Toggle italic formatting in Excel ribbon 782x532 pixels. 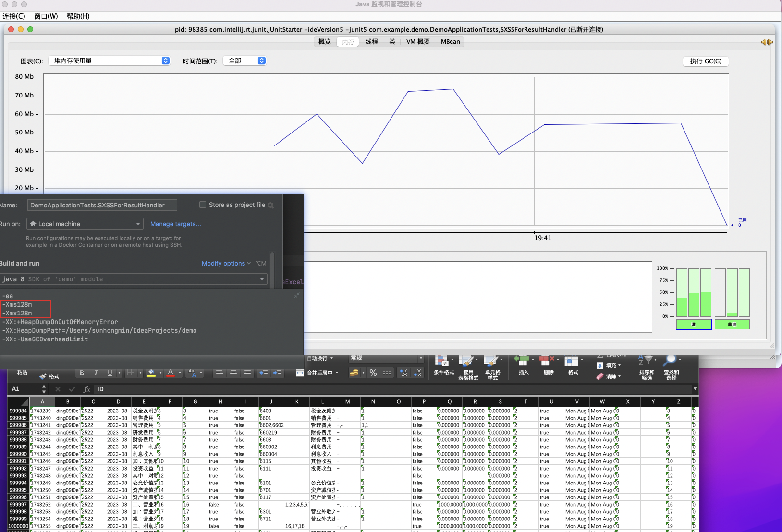(x=96, y=373)
